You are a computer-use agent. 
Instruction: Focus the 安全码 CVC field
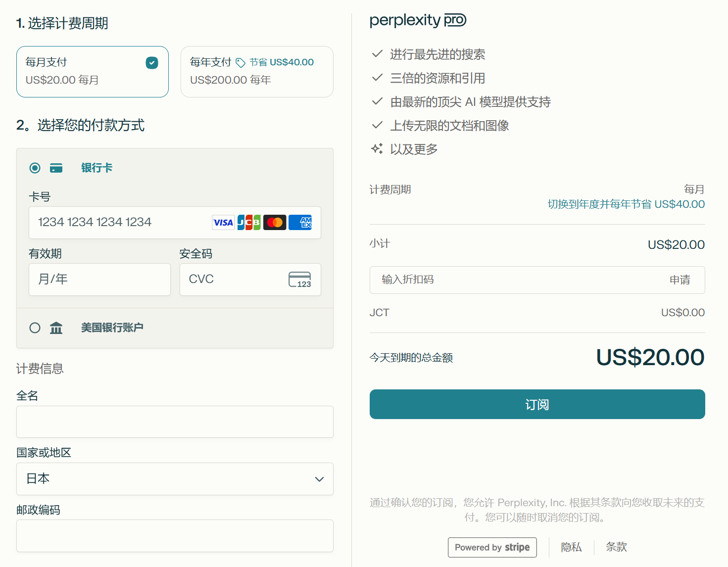click(250, 280)
